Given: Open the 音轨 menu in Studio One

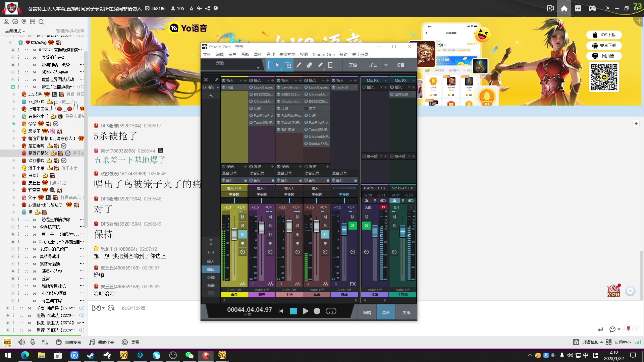Looking at the screenshot, I should (245, 55).
